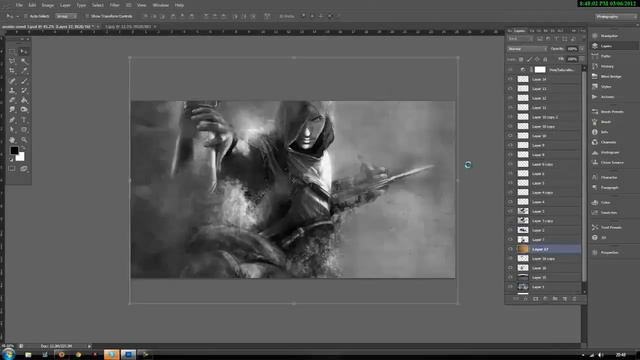Hide Layer 12 with its eye icon
The height and width of the screenshot is (360, 640).
coord(510,98)
